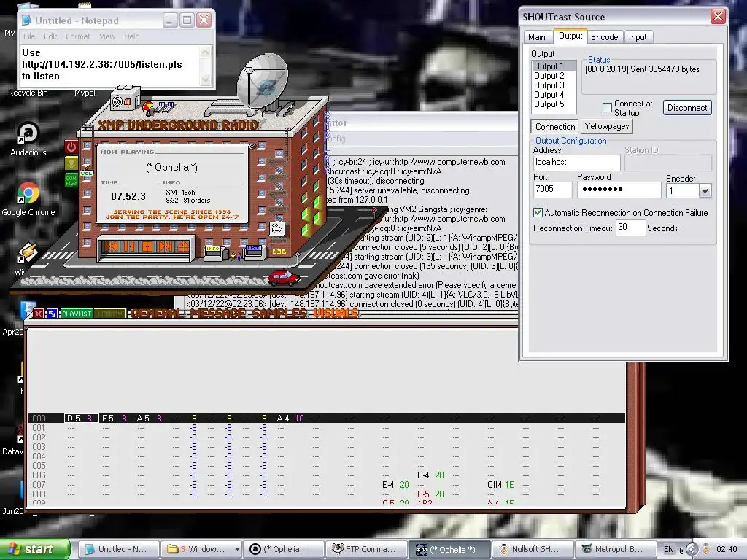Open the Encoder dropdown
This screenshot has width=747, height=560.
[705, 191]
